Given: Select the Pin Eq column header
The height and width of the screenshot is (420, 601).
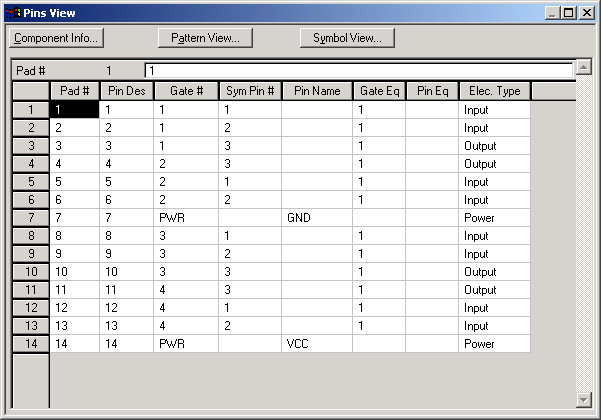Looking at the screenshot, I should [x=432, y=91].
